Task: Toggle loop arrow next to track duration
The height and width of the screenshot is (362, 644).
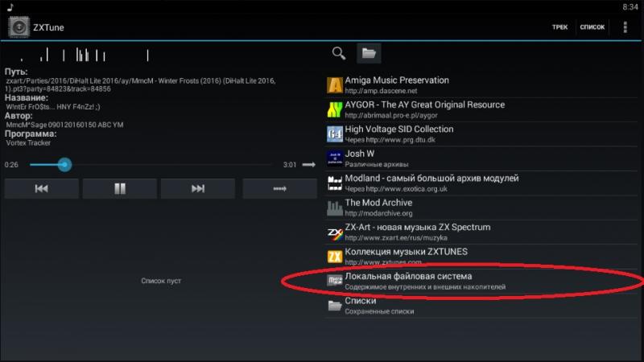Action: (309, 165)
